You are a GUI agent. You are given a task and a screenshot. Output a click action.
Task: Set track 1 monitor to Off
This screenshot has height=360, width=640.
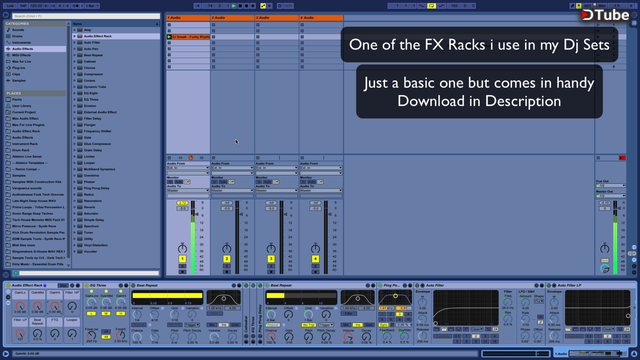187,182
